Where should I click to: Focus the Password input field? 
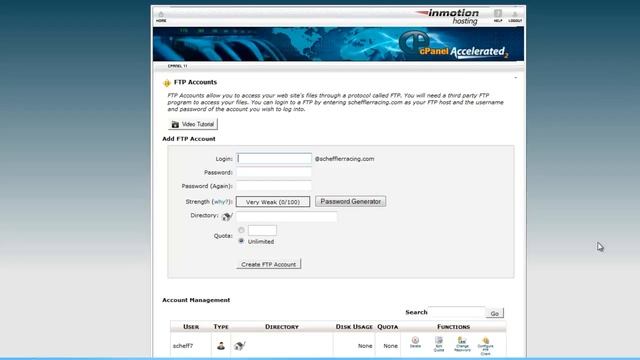[274, 172]
